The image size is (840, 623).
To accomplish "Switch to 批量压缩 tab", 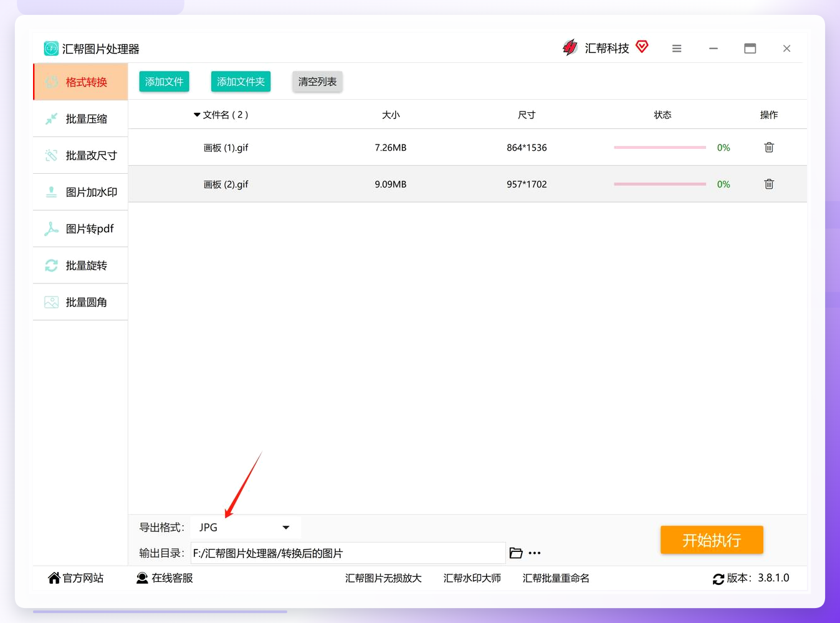I will pyautogui.click(x=80, y=118).
